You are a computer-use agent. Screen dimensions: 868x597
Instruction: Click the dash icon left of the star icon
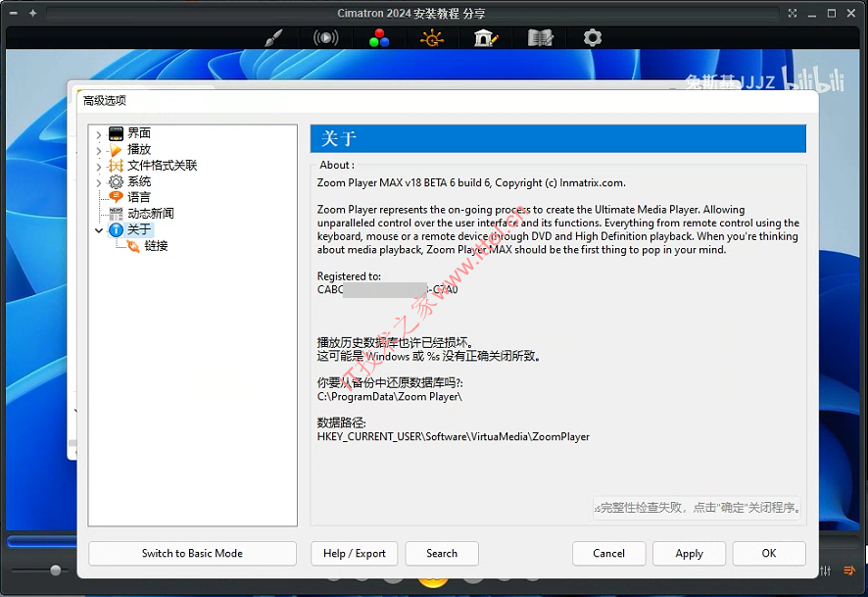click(14, 13)
